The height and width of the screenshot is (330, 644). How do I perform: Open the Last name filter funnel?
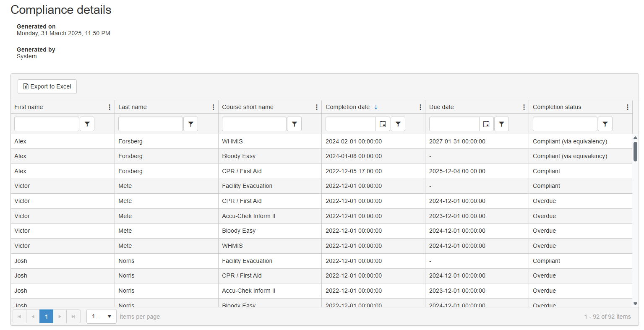tap(190, 124)
